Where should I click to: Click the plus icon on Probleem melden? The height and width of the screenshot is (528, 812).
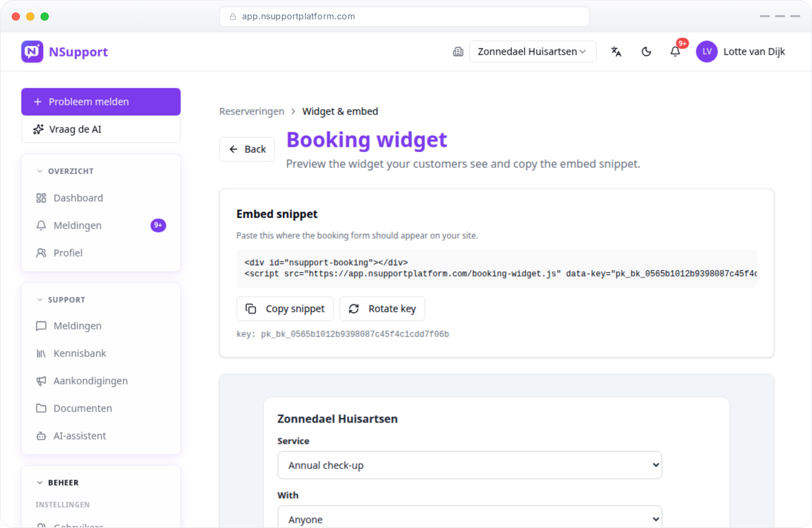tap(38, 102)
